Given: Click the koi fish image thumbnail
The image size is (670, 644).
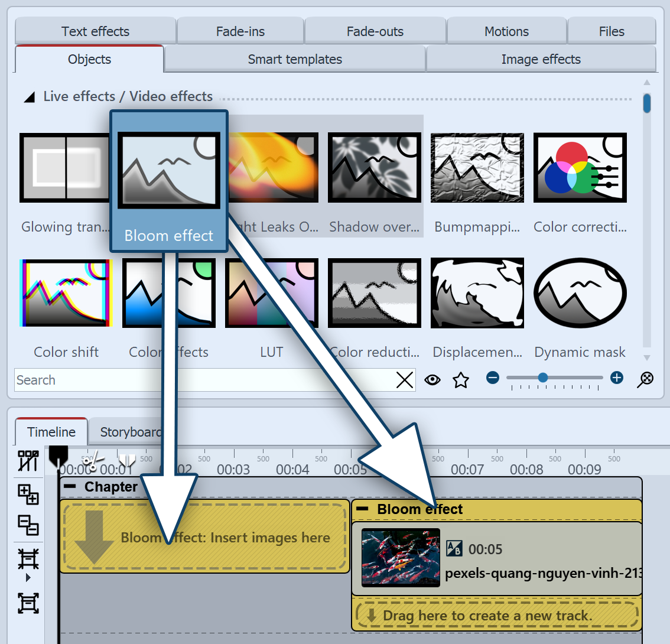Looking at the screenshot, I should coord(401,557).
